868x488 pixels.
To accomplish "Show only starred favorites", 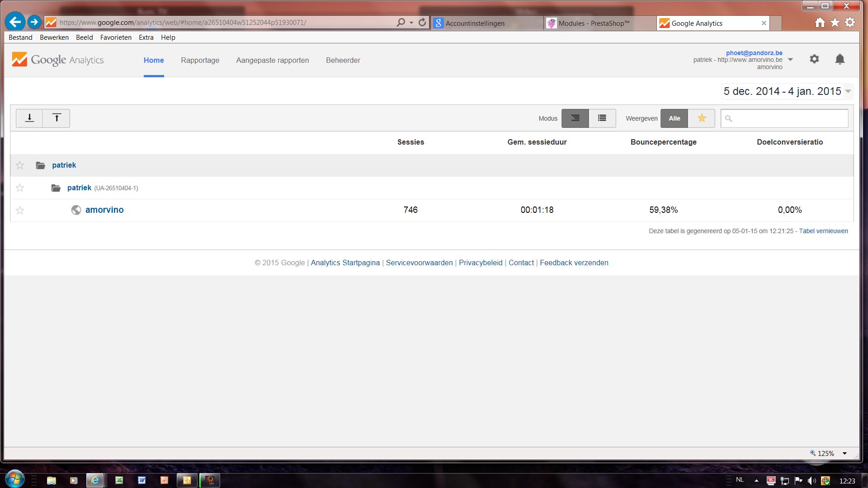I will [x=702, y=118].
